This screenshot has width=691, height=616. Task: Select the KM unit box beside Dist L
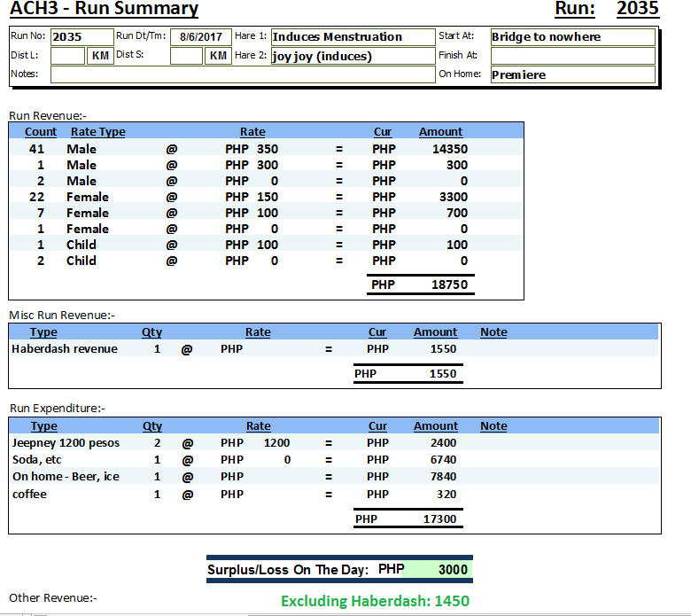point(99,56)
